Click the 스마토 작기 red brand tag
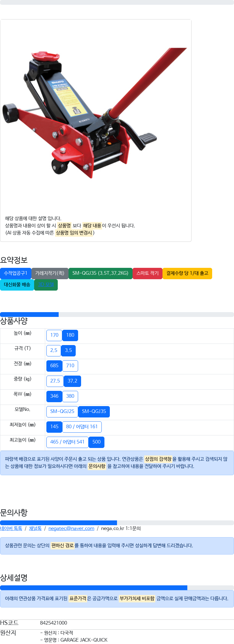The image size is (234, 644). [x=148, y=273]
